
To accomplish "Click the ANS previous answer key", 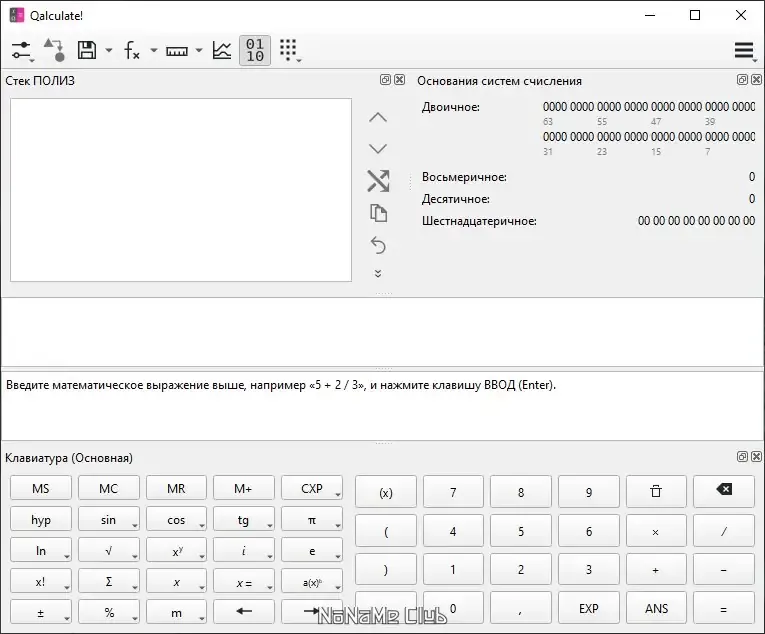I will coord(656,608).
